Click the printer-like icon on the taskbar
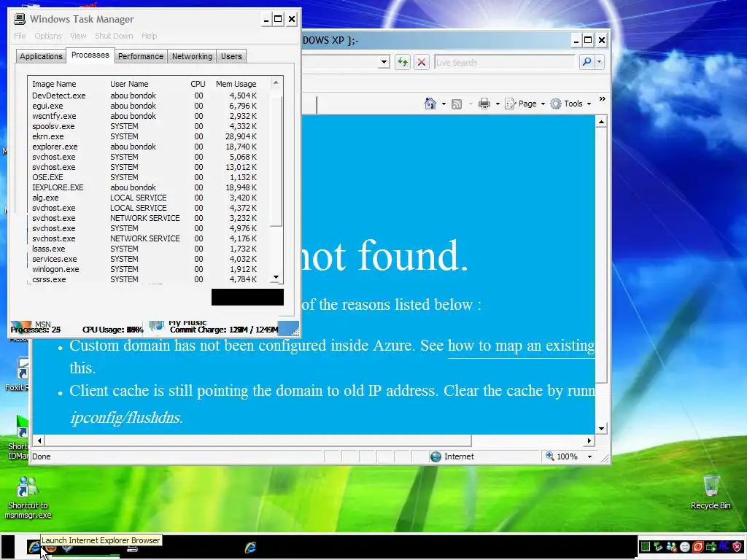 point(133,548)
